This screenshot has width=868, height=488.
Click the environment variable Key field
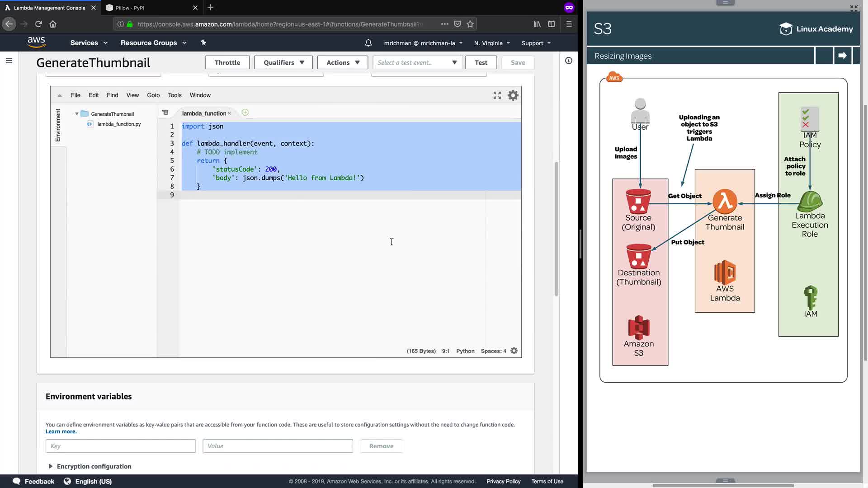pos(121,446)
